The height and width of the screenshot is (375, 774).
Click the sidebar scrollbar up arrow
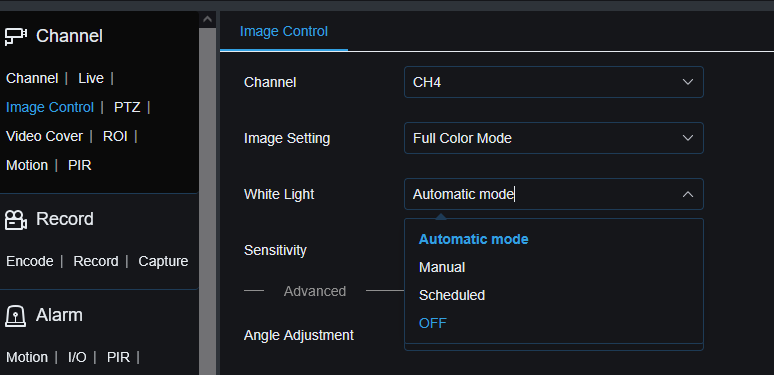pyautogui.click(x=207, y=20)
